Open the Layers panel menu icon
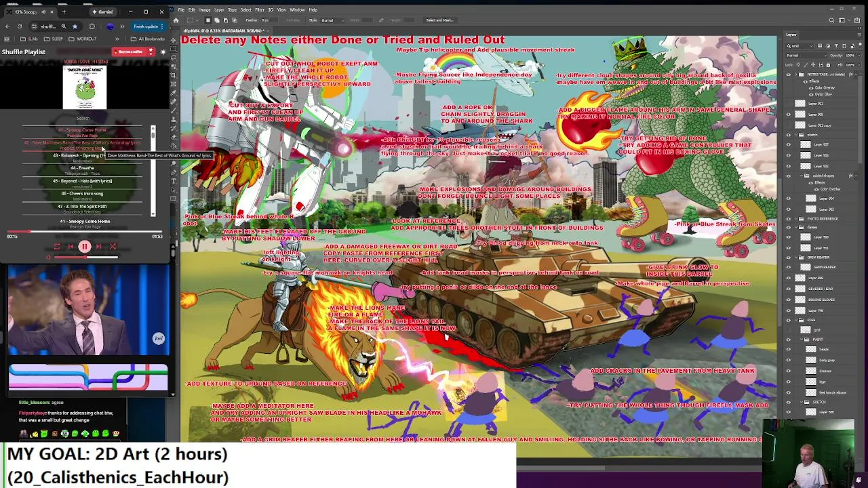This screenshot has height=488, width=868. pyautogui.click(x=859, y=35)
